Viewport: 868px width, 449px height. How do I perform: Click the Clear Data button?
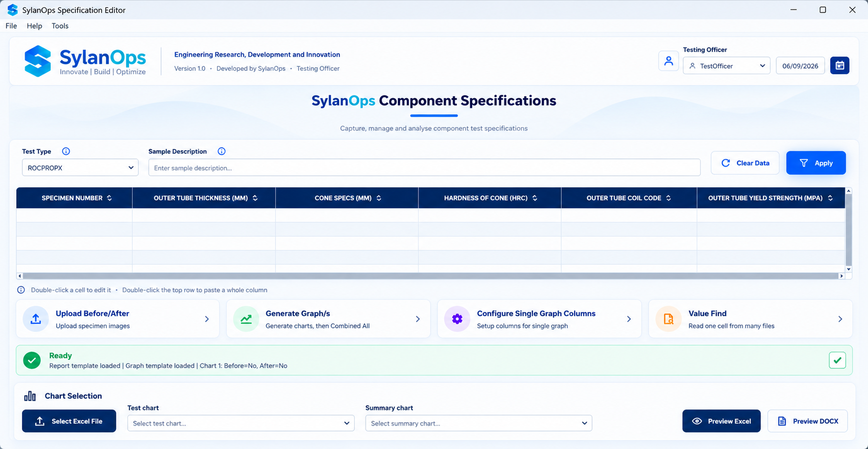click(x=745, y=163)
